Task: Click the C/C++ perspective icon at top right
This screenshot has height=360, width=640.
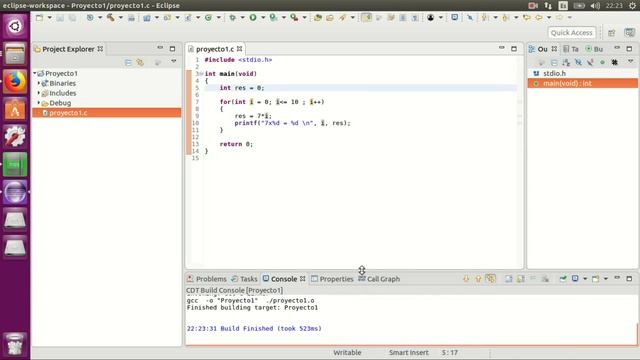Action: click(x=629, y=33)
